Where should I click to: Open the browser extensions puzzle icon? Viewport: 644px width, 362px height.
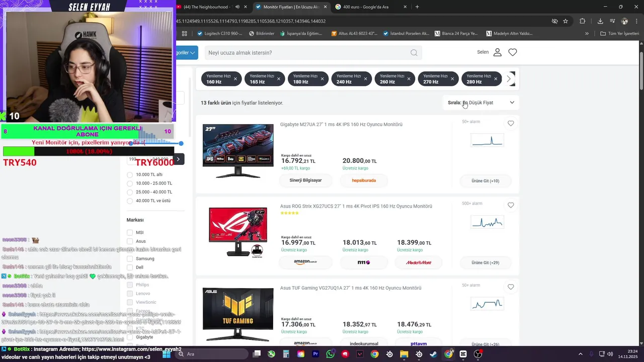point(583,21)
